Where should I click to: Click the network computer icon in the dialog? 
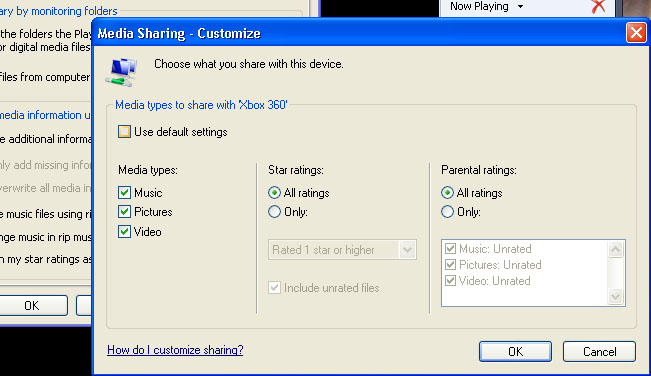pos(121,72)
